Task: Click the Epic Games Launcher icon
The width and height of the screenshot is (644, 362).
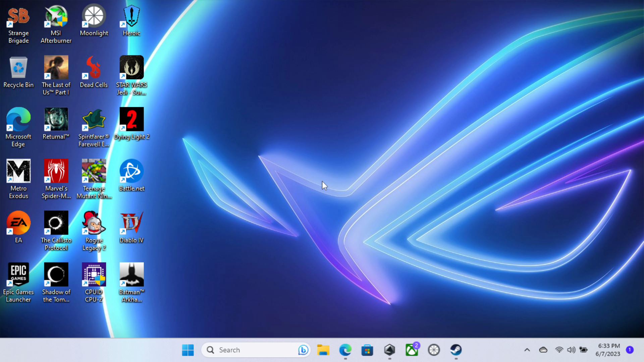Action: coord(18,275)
